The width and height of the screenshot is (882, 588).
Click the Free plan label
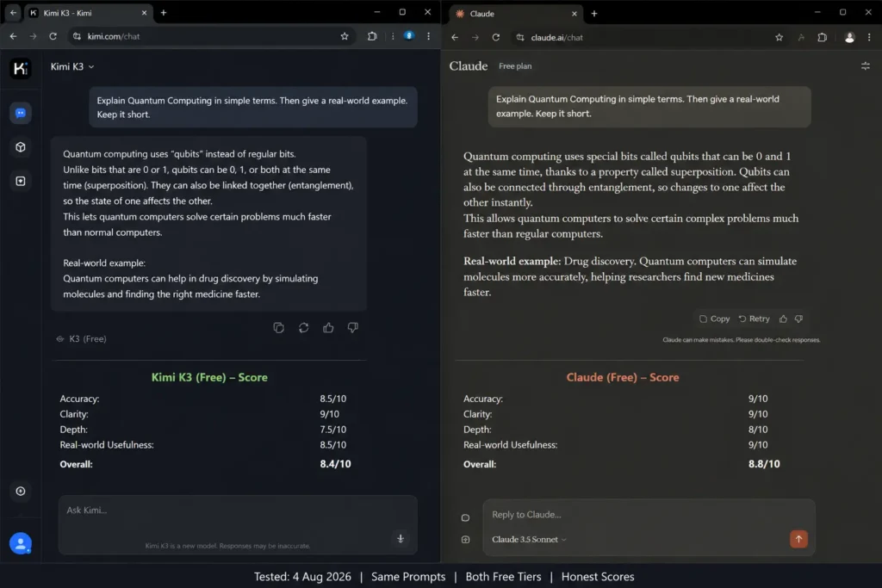point(515,66)
